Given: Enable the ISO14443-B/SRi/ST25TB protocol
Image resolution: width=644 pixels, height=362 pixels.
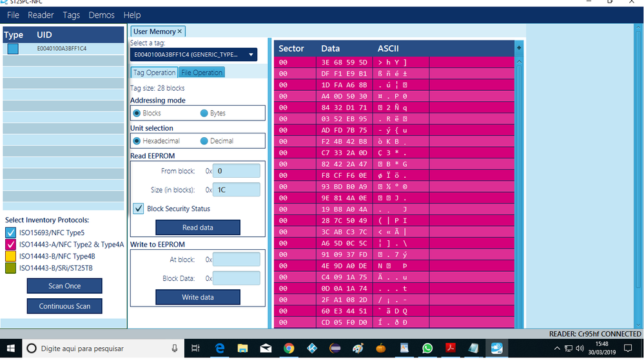Looking at the screenshot, I should [11, 268].
